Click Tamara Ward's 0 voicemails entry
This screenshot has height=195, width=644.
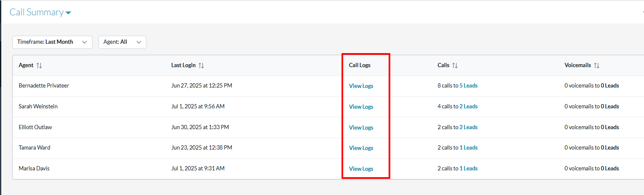pyautogui.click(x=591, y=147)
